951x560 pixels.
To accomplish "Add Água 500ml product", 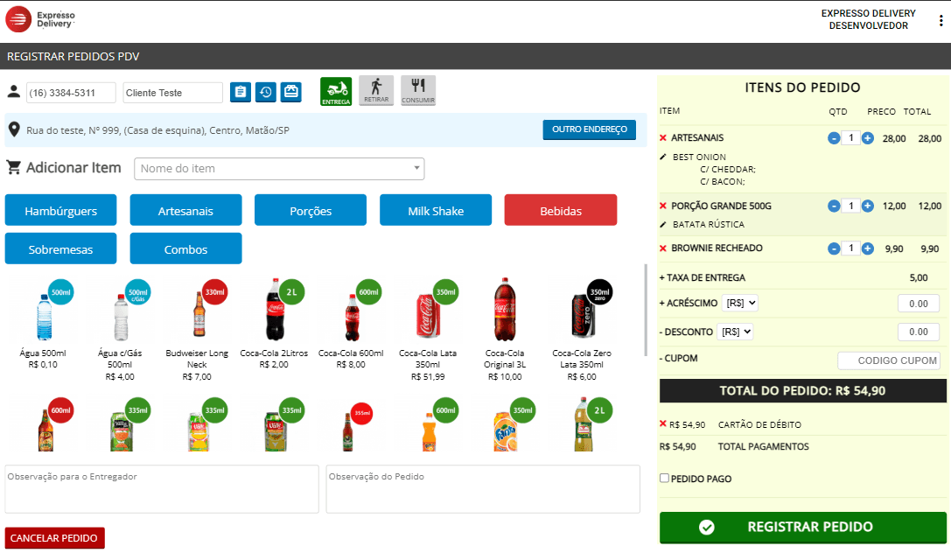I will tap(43, 325).
